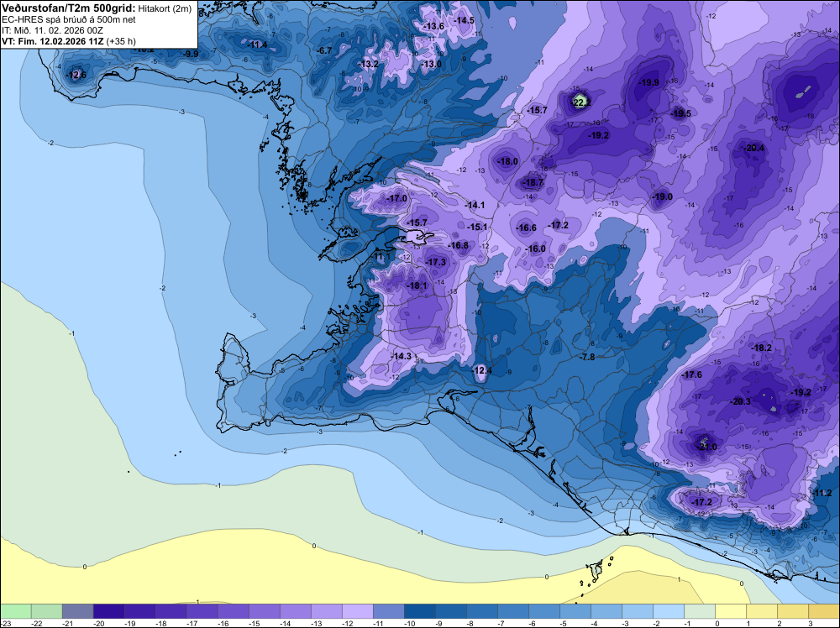Screen dimensions: 840x628
Task: Click the -13.0 temperature label
Action: (x=431, y=65)
